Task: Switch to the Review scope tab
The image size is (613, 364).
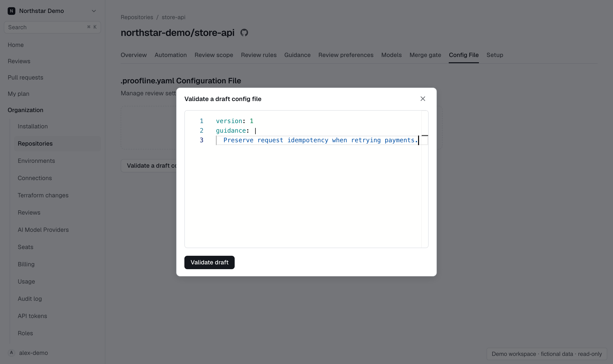Action: click(214, 55)
